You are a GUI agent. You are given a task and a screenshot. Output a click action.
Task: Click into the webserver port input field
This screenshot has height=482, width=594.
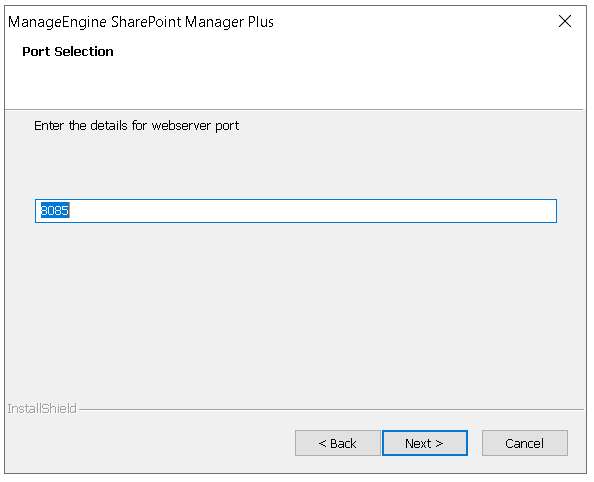tap(296, 211)
